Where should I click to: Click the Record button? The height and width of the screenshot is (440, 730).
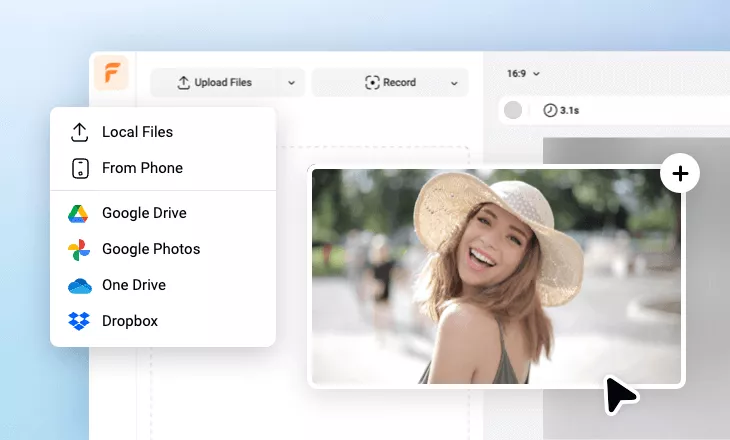(x=390, y=83)
